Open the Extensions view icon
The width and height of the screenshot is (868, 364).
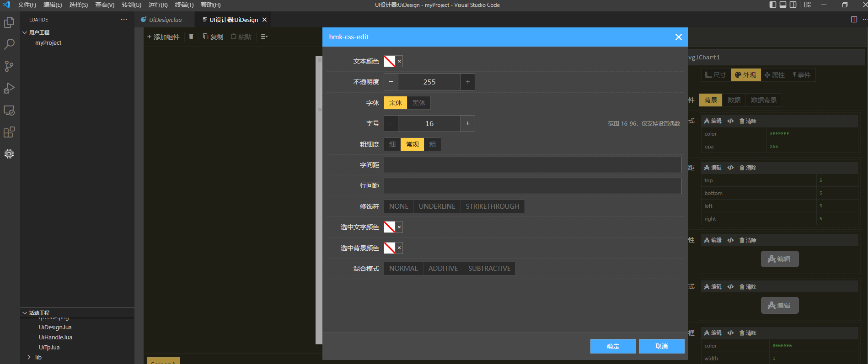9,132
